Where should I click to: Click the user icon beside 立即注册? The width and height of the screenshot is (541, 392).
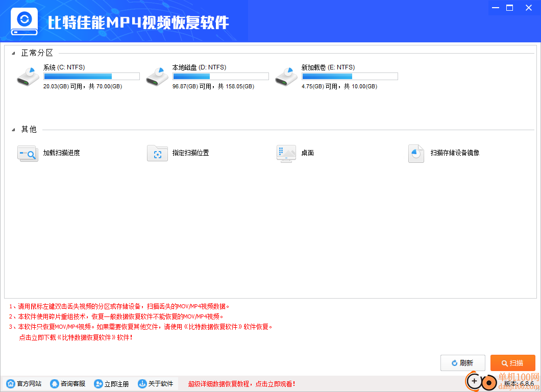pyautogui.click(x=99, y=384)
